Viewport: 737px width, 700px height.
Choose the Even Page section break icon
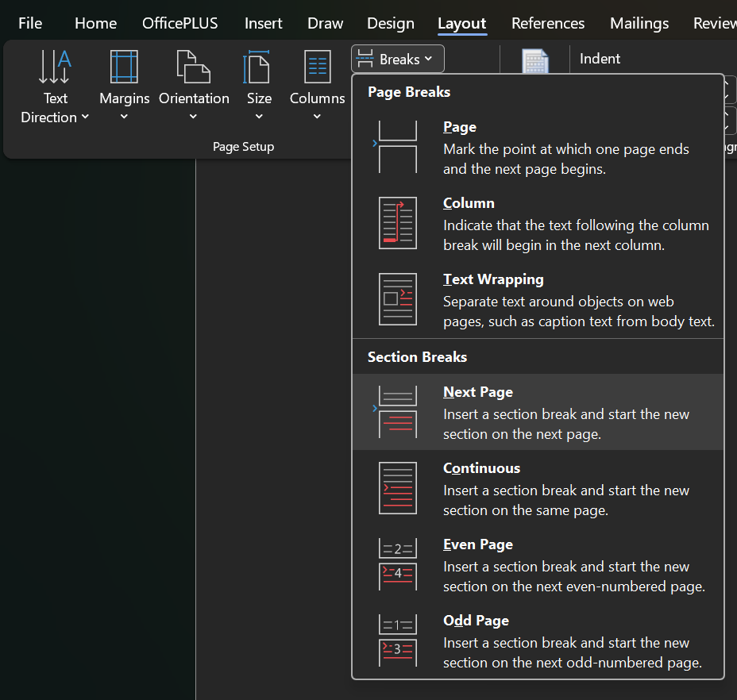(x=397, y=564)
